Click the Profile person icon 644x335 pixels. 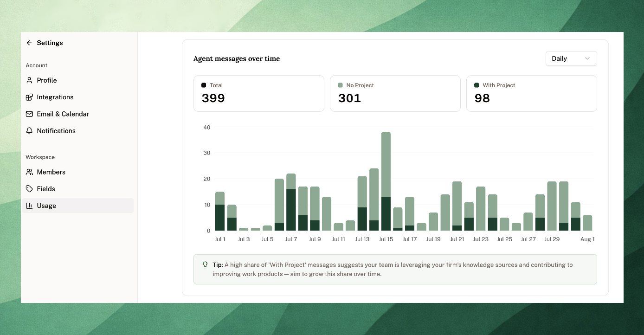29,80
